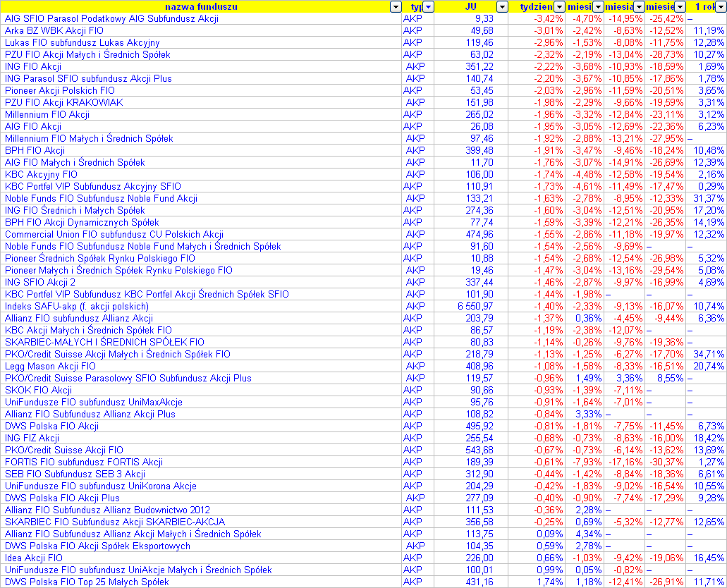Select JU value 9,33
Image resolution: width=727 pixels, height=588 pixels.
[484, 18]
